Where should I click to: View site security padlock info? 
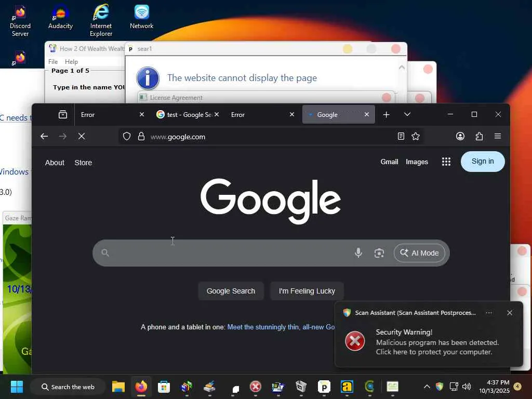pos(141,137)
